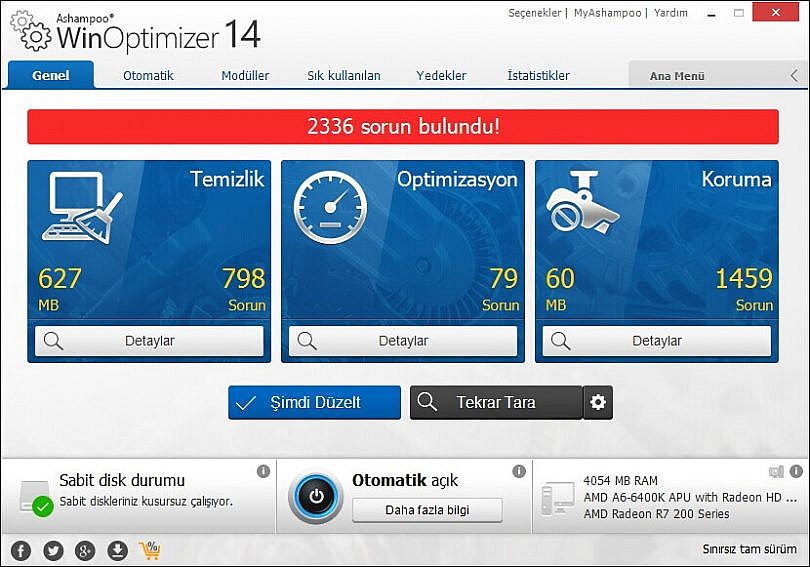Click the 627 MB value in Temizlik
The image size is (810, 567).
(59, 288)
